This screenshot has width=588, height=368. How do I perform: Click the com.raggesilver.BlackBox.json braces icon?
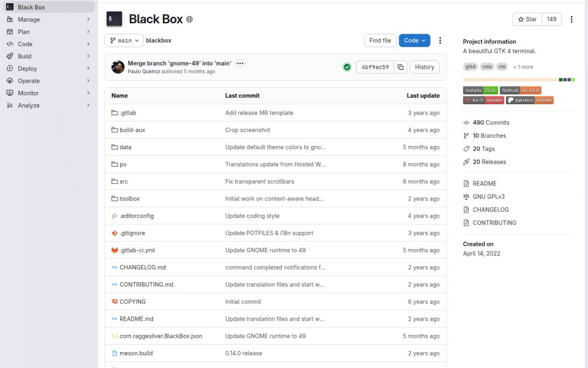[115, 336]
